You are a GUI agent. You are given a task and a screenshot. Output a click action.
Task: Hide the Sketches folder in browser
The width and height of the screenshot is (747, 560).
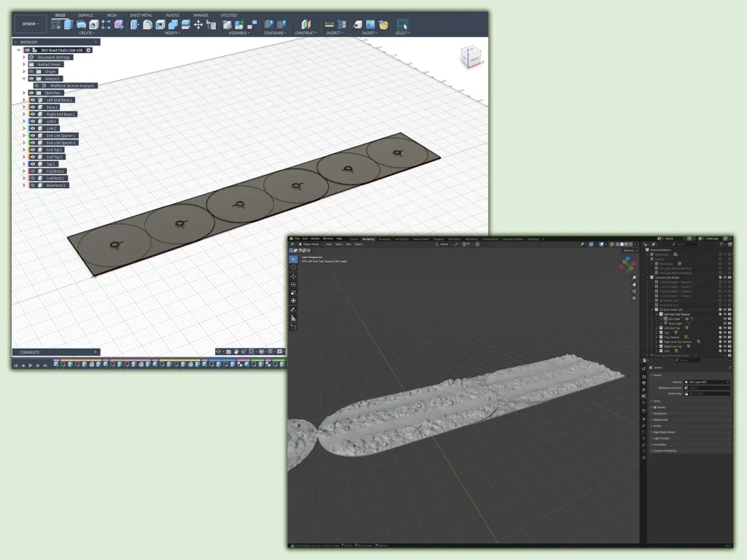pyautogui.click(x=32, y=93)
